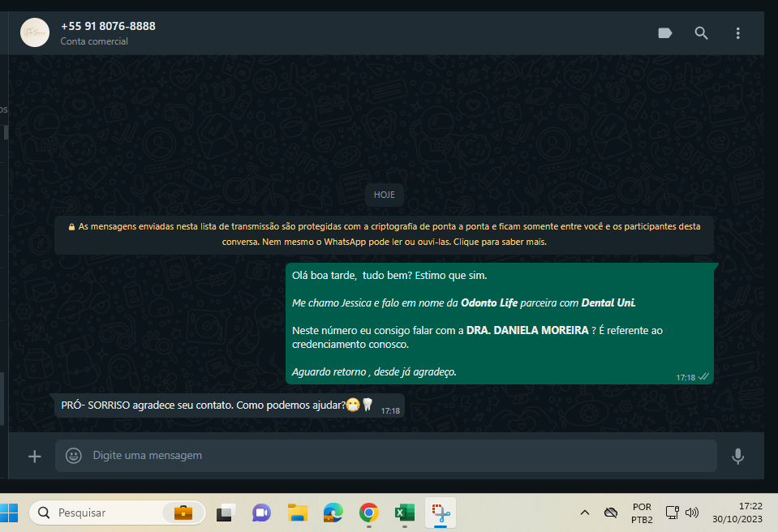
Task: Open encryption notice 'Clique para saber mais'
Action: 500,242
